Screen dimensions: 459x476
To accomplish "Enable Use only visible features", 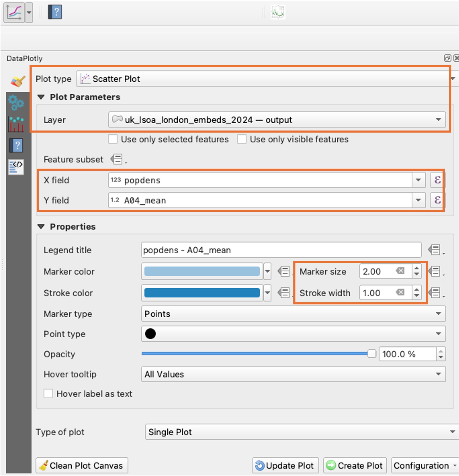I will (x=242, y=139).
